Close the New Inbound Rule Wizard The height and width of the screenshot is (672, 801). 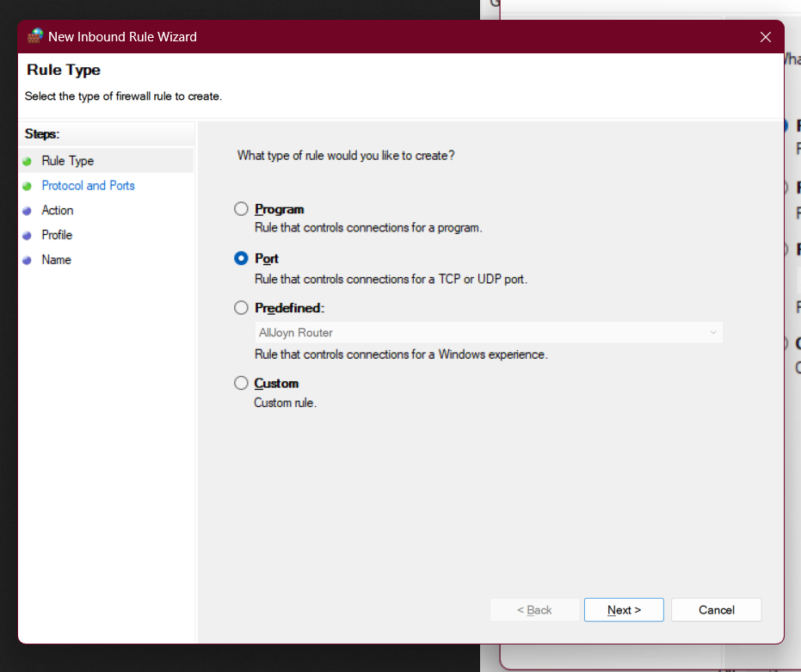765,37
